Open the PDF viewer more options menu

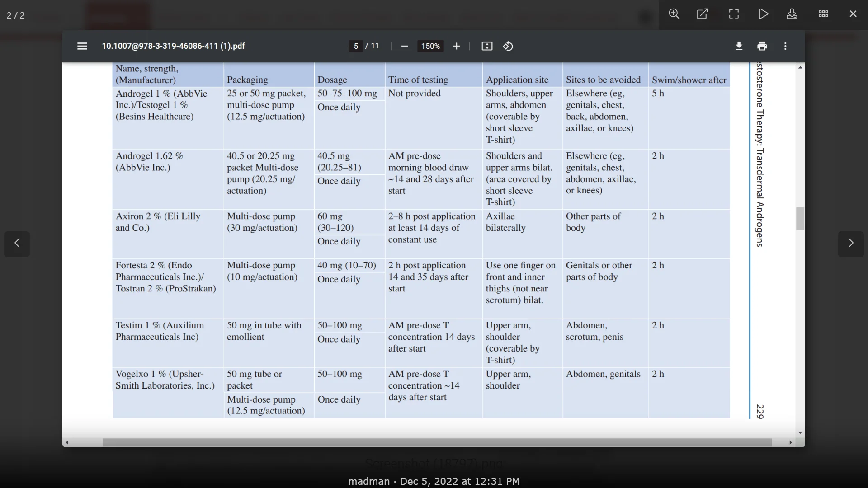(785, 46)
